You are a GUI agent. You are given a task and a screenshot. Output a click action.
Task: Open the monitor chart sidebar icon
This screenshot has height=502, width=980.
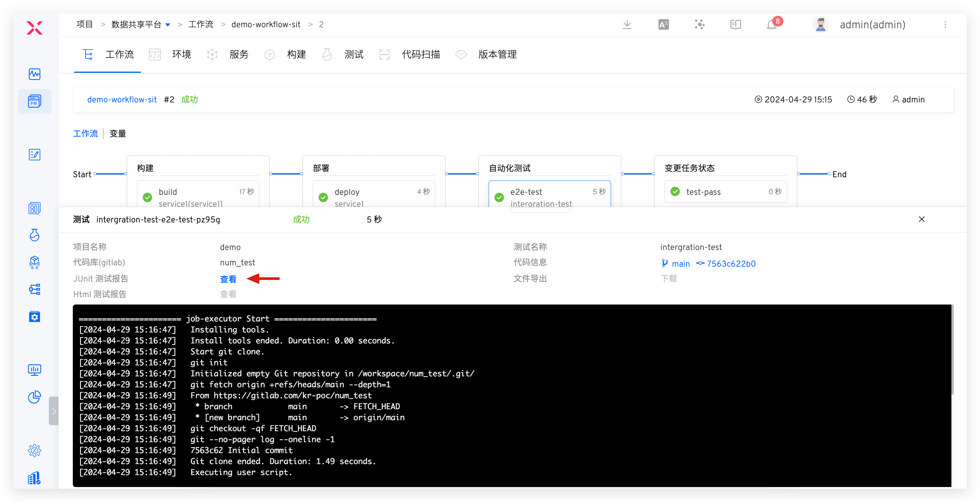(x=34, y=370)
